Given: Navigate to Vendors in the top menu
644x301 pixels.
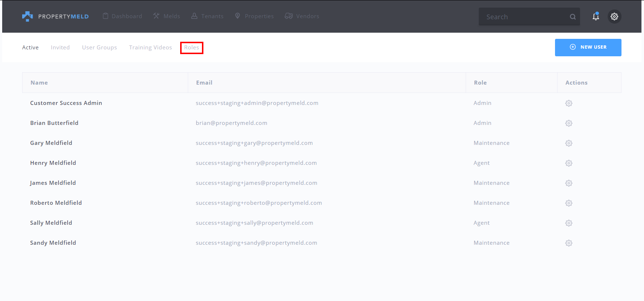Looking at the screenshot, I should (x=302, y=16).
